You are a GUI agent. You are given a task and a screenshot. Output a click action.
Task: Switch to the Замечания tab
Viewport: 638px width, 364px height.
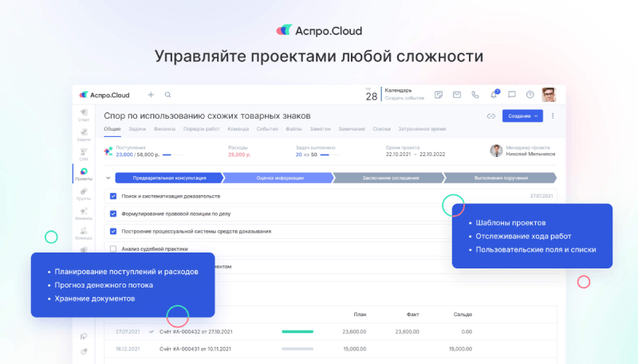(x=352, y=129)
